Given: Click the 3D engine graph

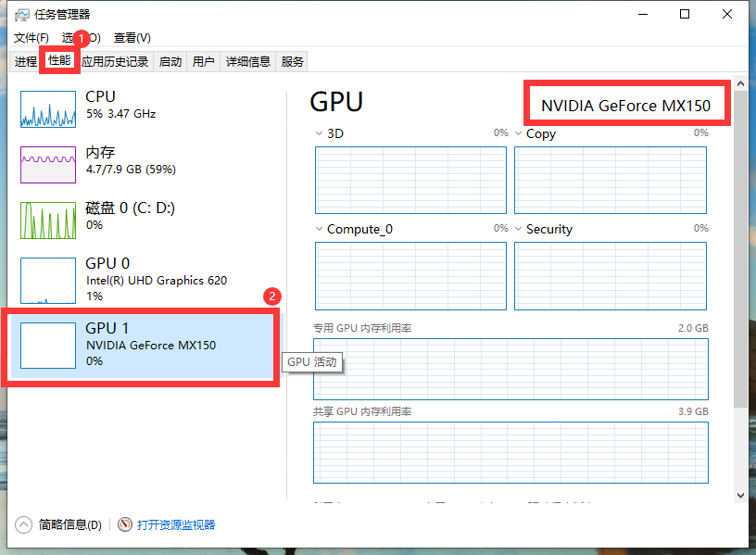Looking at the screenshot, I should click(410, 181).
